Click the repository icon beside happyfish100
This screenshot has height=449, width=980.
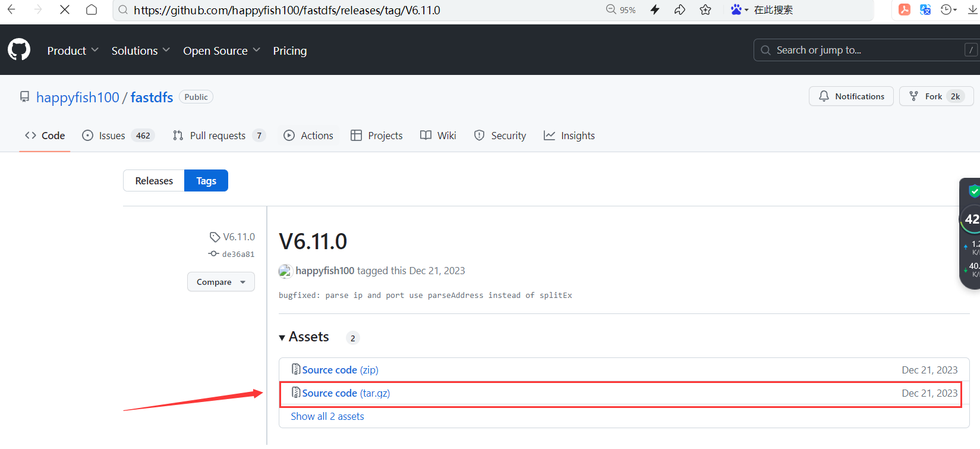click(24, 97)
